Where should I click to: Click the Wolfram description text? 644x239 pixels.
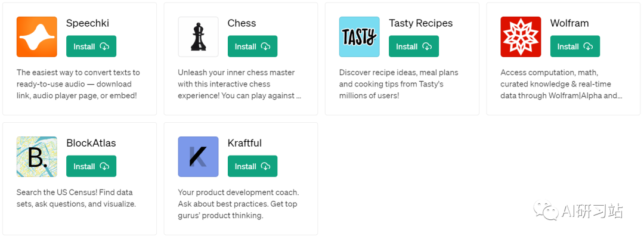coord(562,84)
